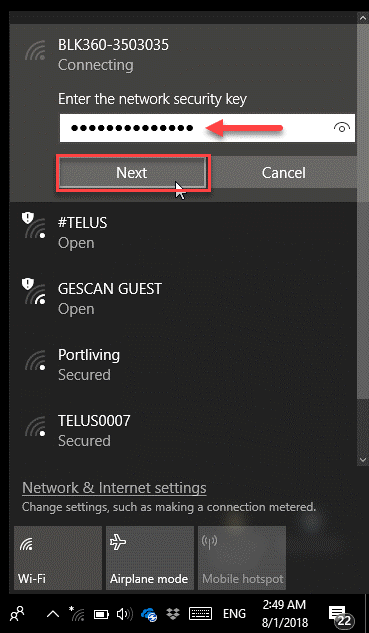
Task: Cancel the network connection attempt
Action: click(283, 173)
